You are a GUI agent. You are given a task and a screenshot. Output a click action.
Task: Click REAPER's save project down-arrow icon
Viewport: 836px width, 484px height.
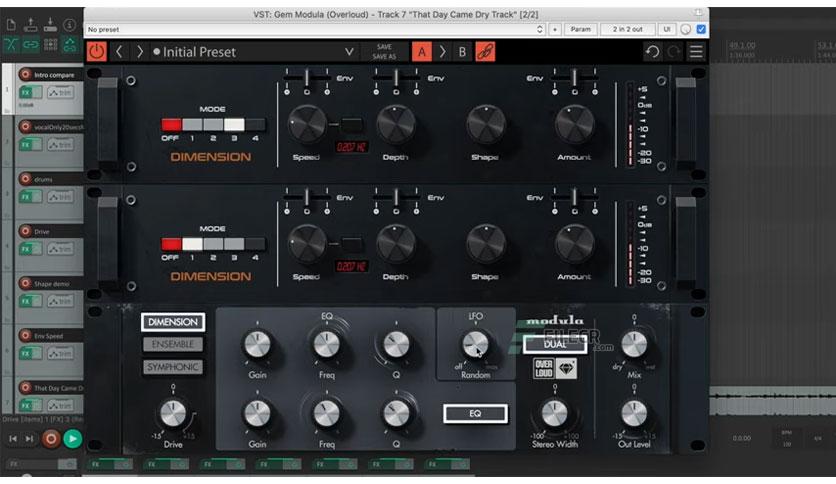50,25
